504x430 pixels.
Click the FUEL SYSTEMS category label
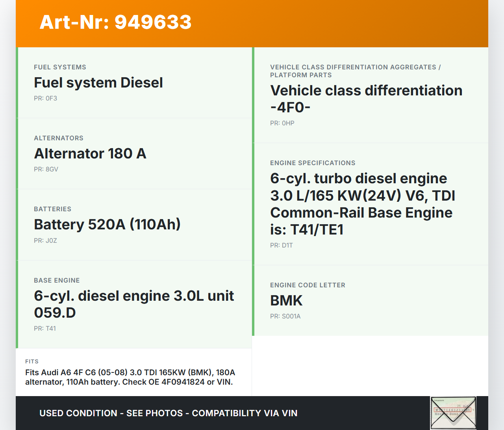click(x=60, y=67)
